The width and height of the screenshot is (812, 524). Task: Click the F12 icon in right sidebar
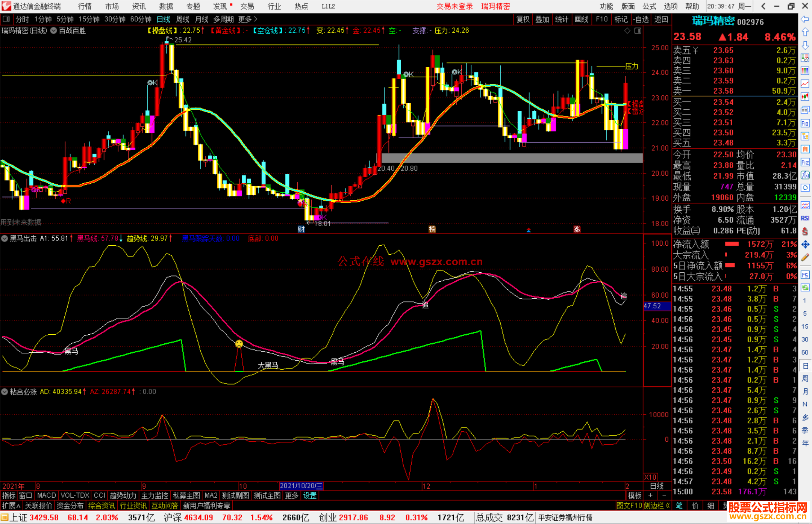pyautogui.click(x=805, y=162)
